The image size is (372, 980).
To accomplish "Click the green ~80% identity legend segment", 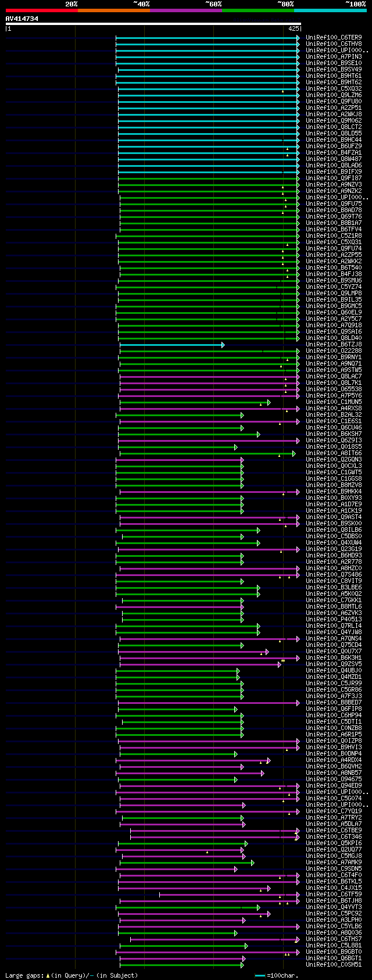I will [258, 10].
